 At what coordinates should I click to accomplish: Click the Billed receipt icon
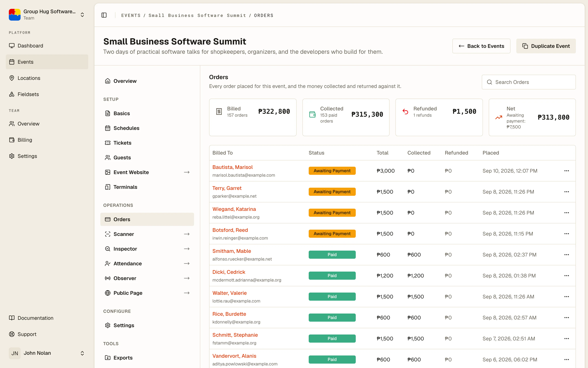point(219,112)
